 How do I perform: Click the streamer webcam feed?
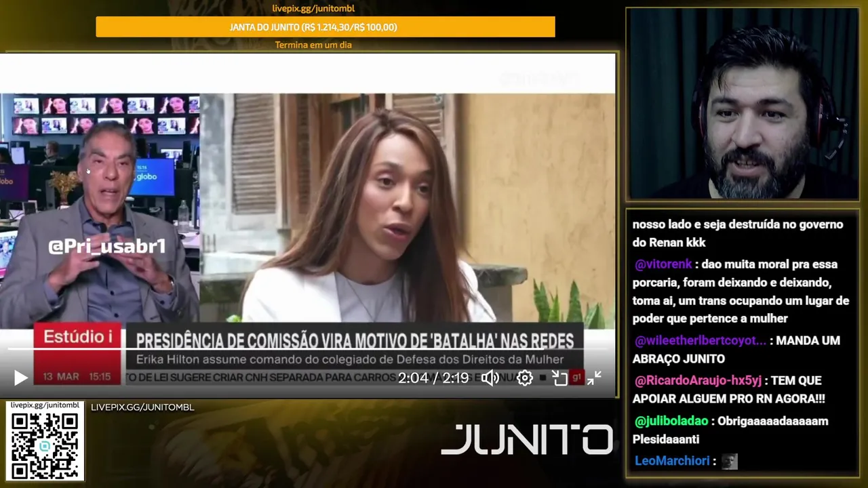pos(743,104)
